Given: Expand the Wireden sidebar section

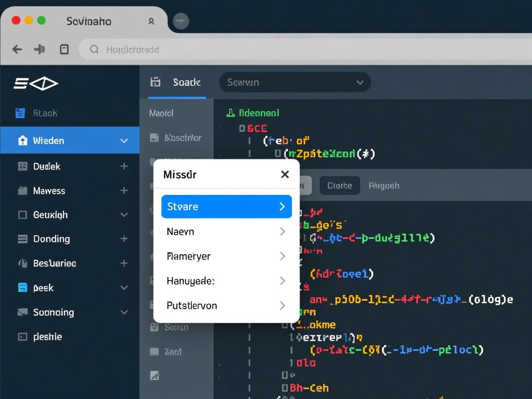Looking at the screenshot, I should pyautogui.click(x=124, y=141).
